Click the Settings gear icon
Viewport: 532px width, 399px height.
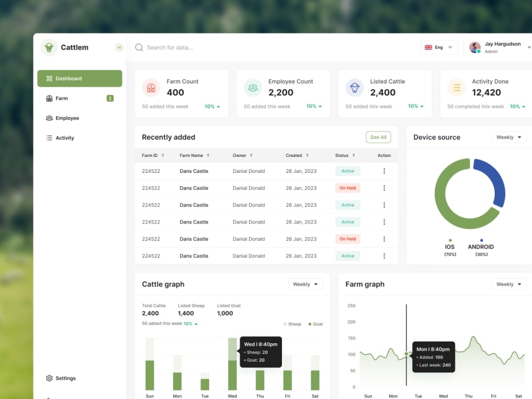pos(49,378)
